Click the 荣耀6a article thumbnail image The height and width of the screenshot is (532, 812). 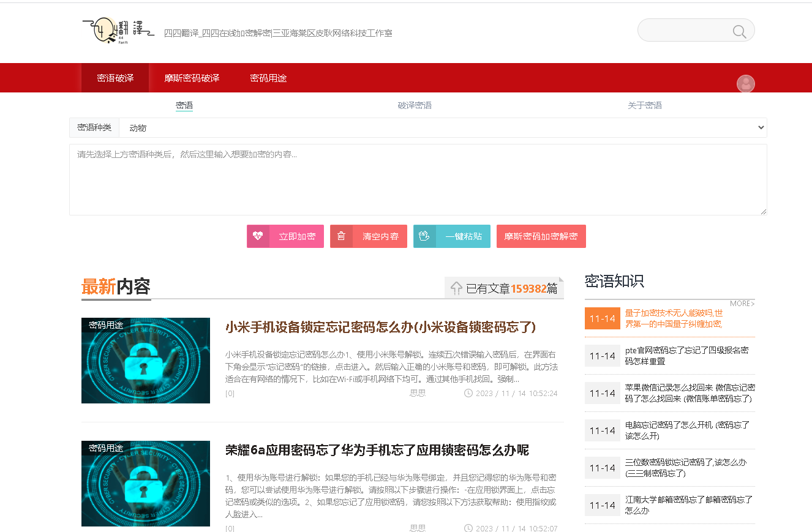[145, 484]
